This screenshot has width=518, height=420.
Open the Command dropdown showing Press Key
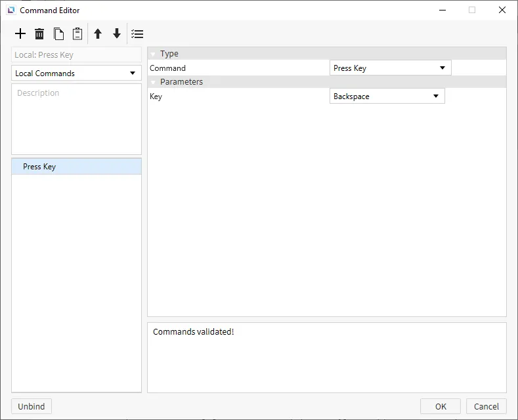pyautogui.click(x=390, y=68)
